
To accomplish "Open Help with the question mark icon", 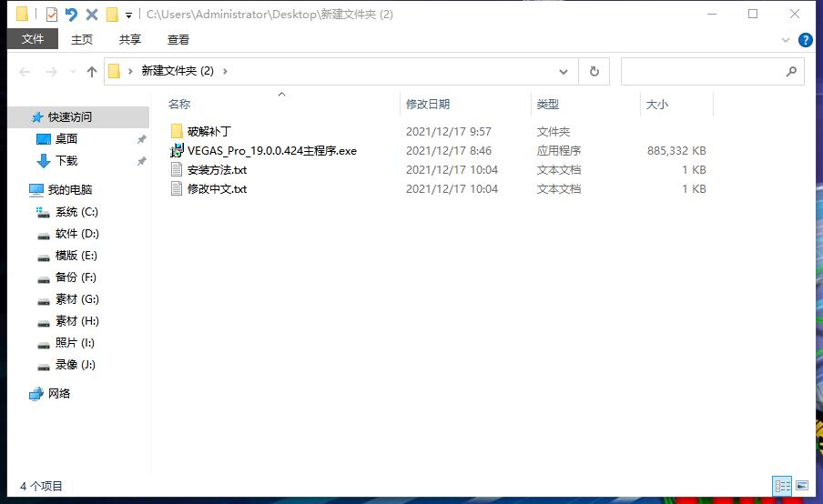I will pos(805,40).
